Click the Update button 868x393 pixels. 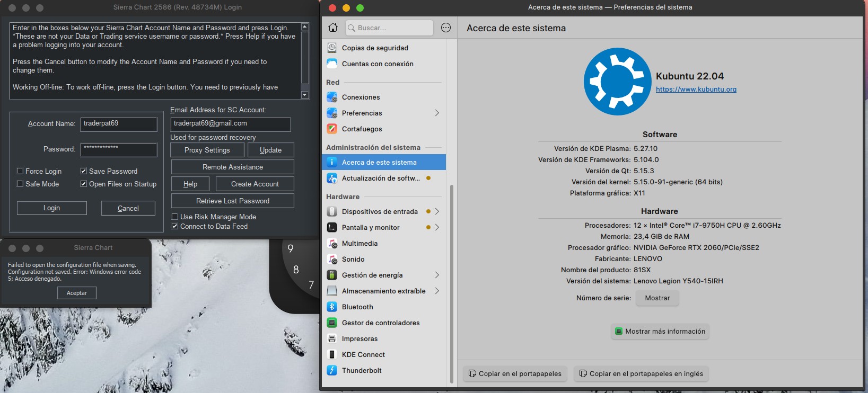tap(270, 150)
